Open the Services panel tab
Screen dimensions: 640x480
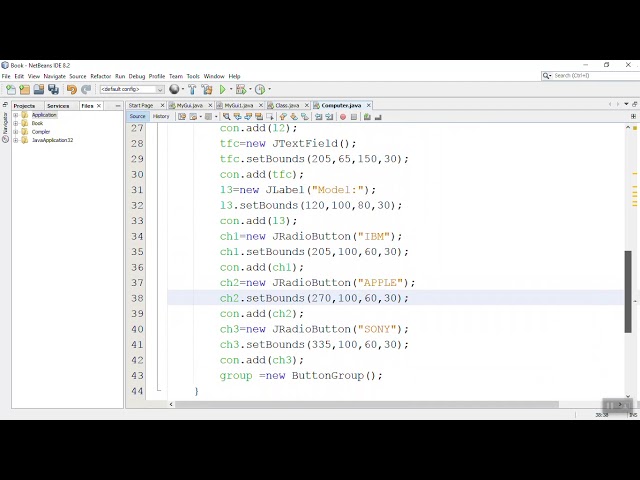tap(58, 106)
